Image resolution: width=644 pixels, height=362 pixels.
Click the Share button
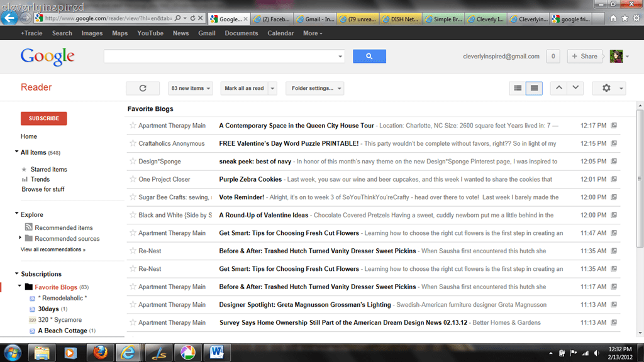585,56
